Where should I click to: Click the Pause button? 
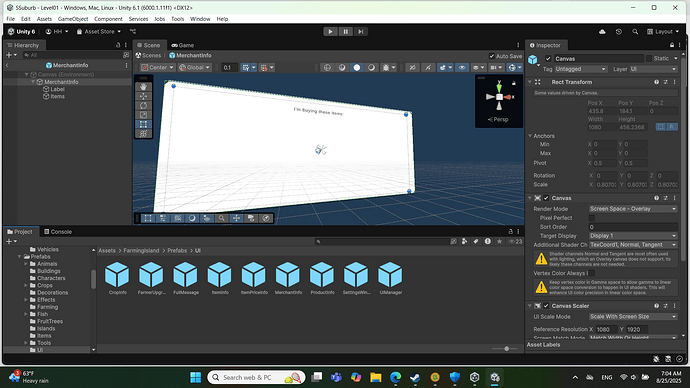pyautogui.click(x=345, y=32)
